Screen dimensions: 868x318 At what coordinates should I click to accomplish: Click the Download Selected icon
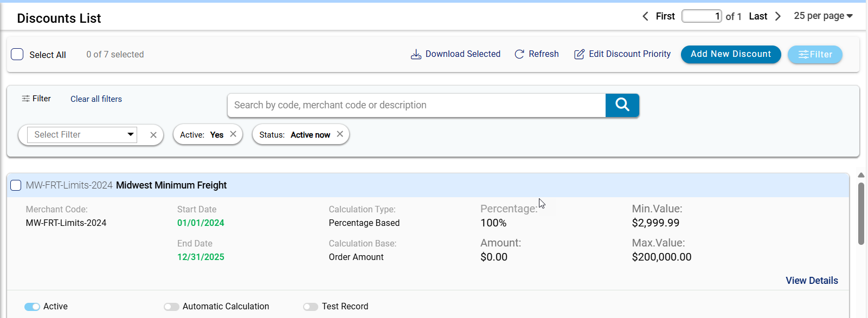click(x=416, y=55)
